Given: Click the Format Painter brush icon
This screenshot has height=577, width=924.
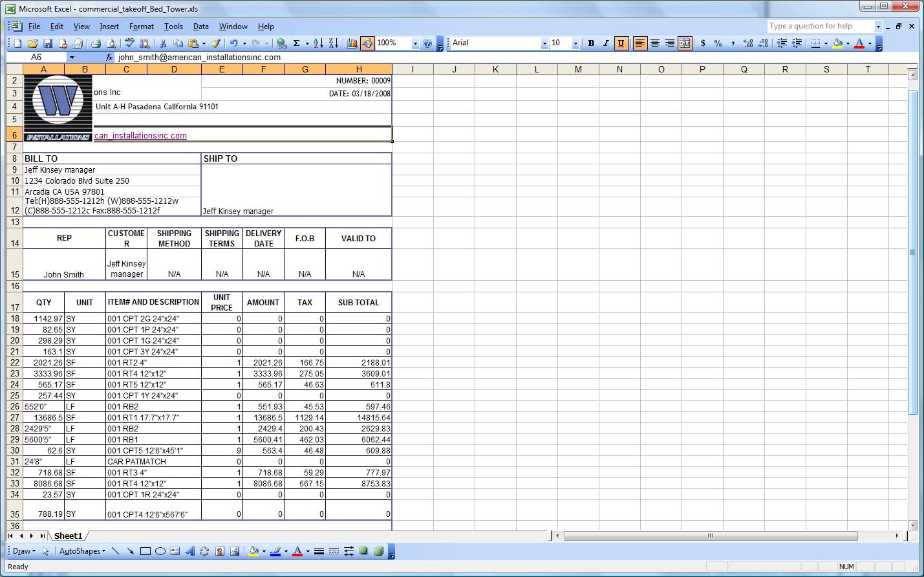Looking at the screenshot, I should [216, 43].
